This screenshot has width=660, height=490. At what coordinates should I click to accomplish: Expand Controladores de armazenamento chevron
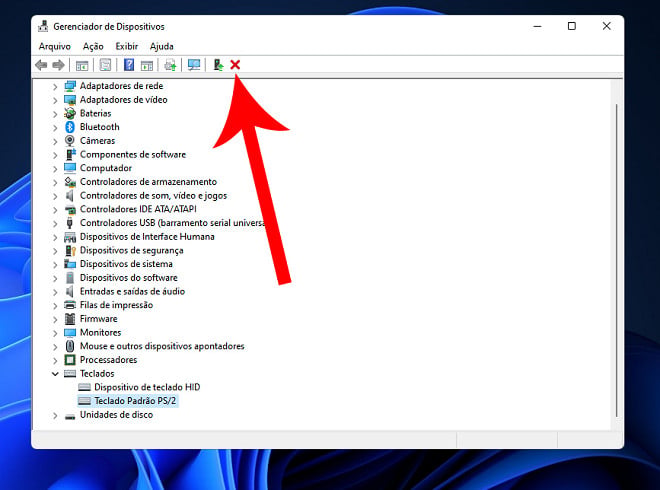(55, 183)
